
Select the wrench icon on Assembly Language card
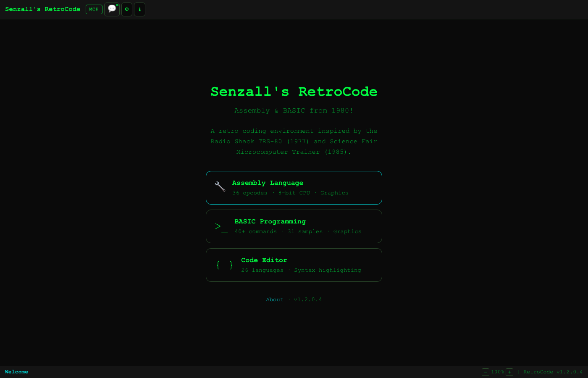click(220, 186)
